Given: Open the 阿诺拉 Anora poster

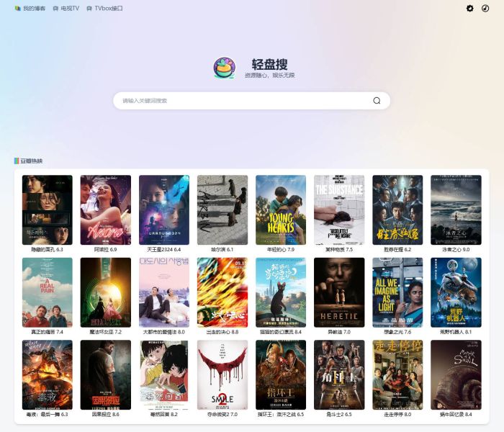Looking at the screenshot, I should click(x=105, y=210).
